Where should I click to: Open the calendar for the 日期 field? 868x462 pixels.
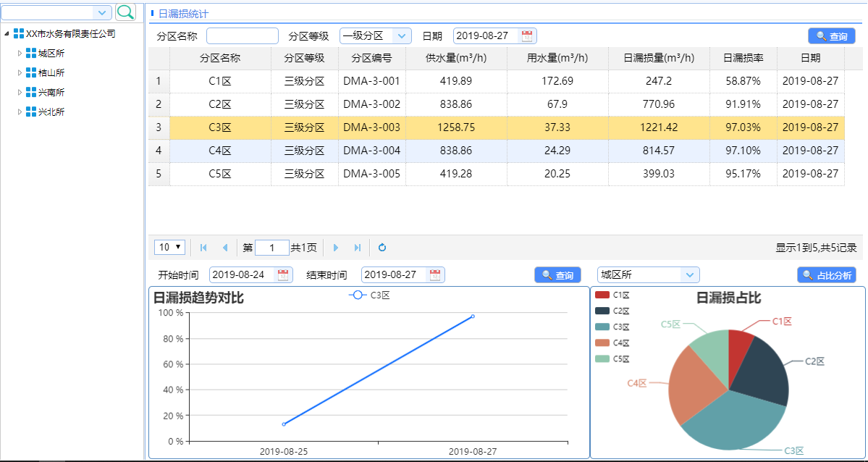tap(527, 36)
